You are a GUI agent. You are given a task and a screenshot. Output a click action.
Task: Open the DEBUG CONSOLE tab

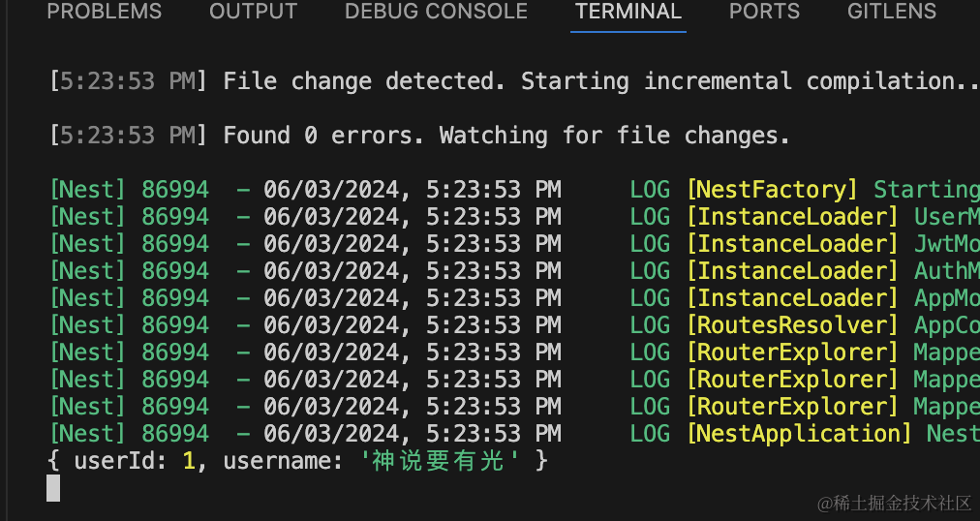tap(436, 13)
